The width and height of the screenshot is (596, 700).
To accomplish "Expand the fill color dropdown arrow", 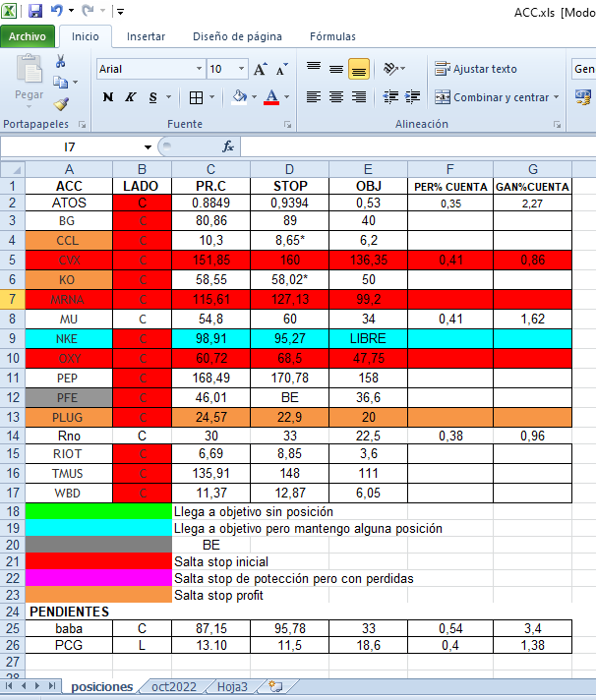I will (x=254, y=97).
